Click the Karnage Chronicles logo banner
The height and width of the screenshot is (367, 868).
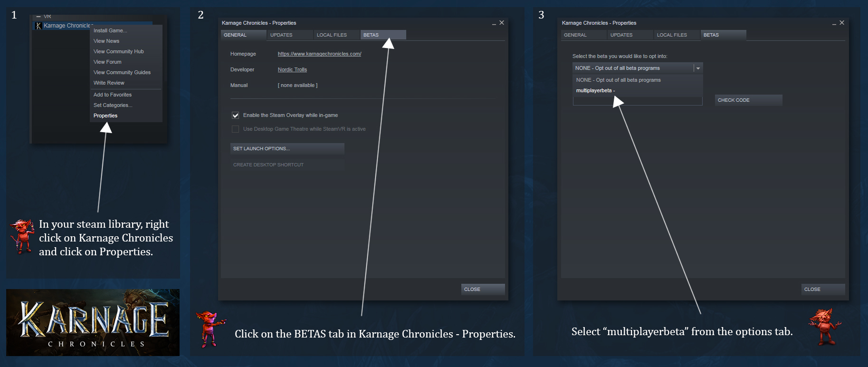coord(93,322)
